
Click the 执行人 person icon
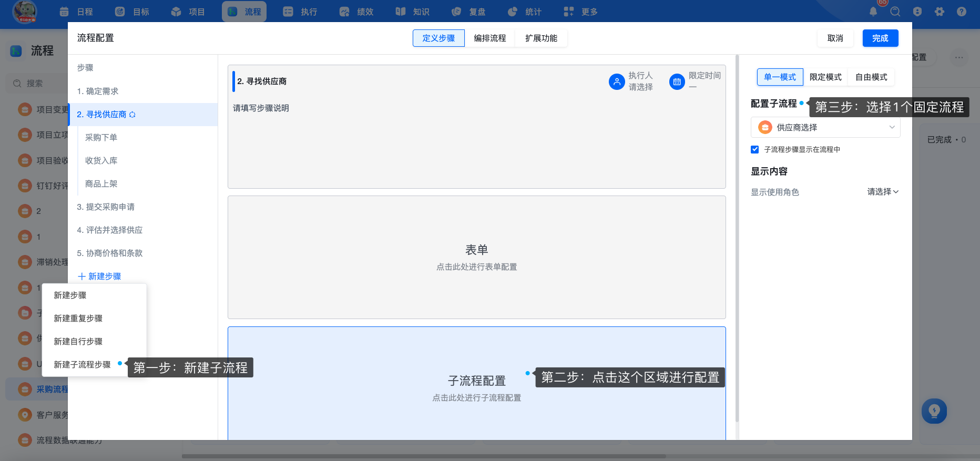617,81
